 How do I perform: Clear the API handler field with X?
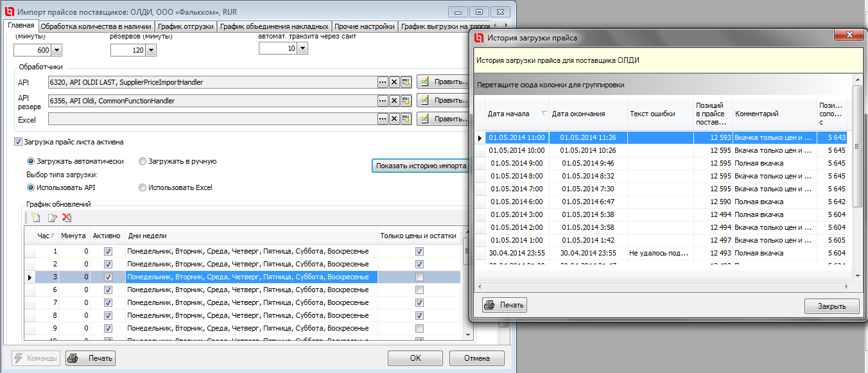click(x=394, y=82)
